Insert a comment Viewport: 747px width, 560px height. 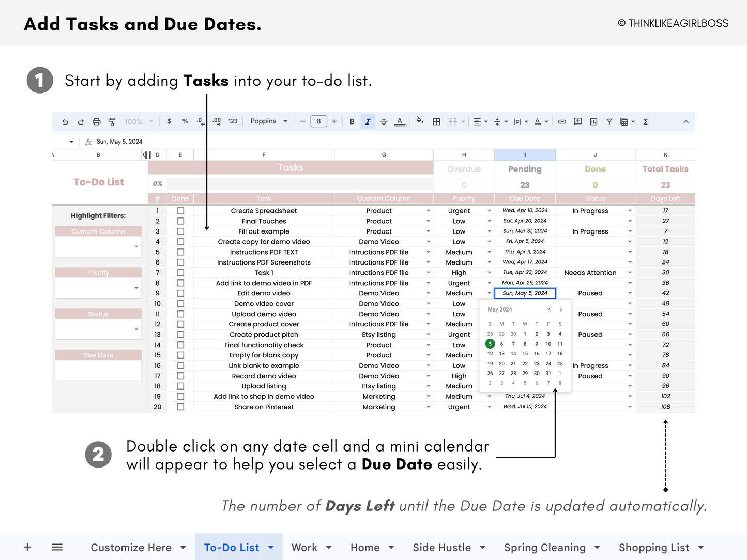click(x=577, y=121)
